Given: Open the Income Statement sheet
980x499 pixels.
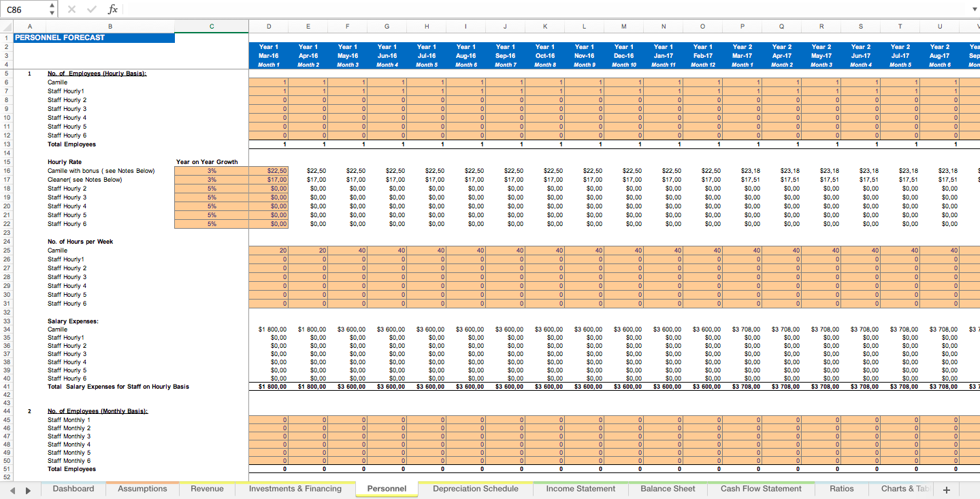Looking at the screenshot, I should (580, 489).
